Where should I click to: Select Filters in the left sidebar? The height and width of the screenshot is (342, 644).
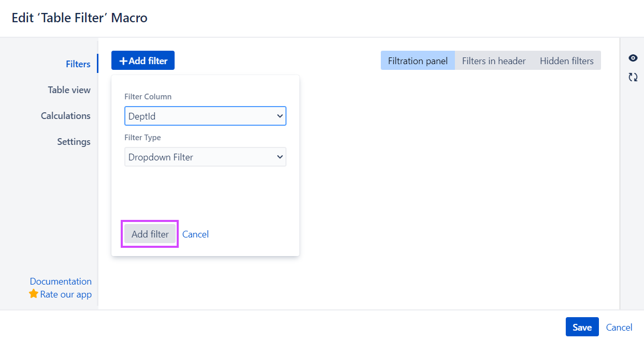pyautogui.click(x=78, y=64)
